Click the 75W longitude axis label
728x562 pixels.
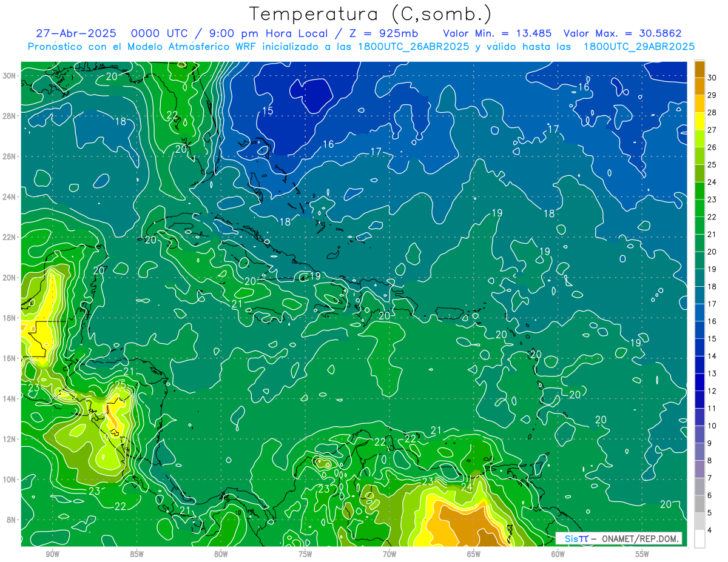(x=305, y=554)
